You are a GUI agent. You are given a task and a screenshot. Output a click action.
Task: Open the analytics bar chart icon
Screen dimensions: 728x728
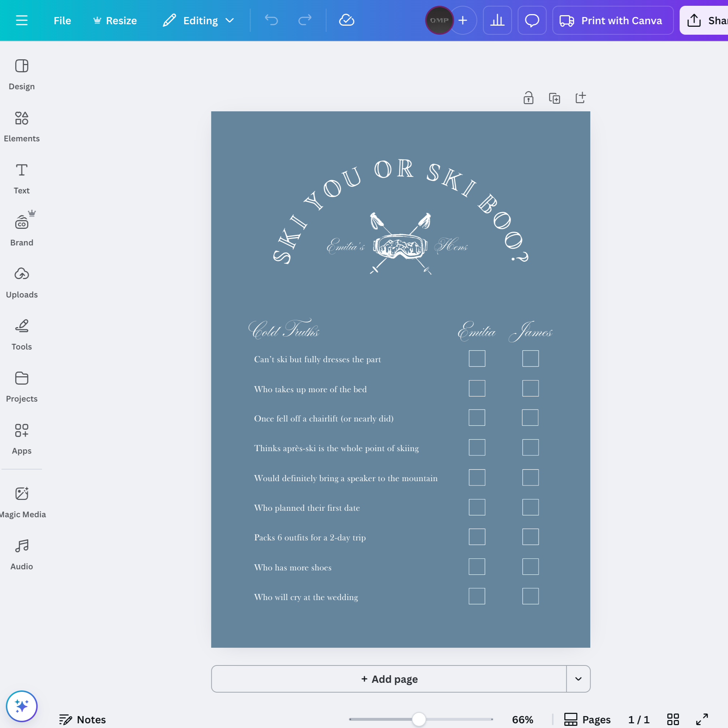tap(497, 20)
